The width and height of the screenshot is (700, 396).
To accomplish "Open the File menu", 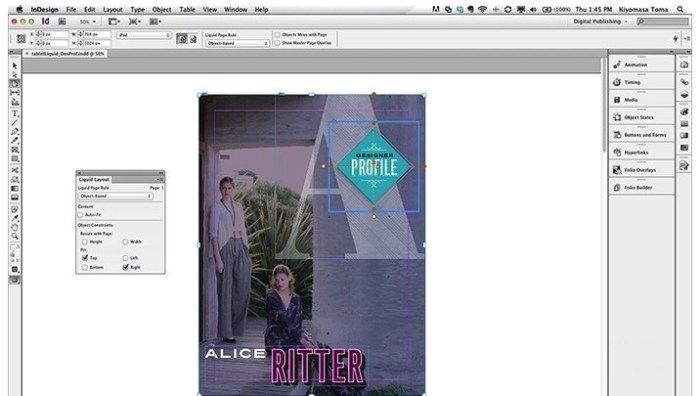I will 71,9.
